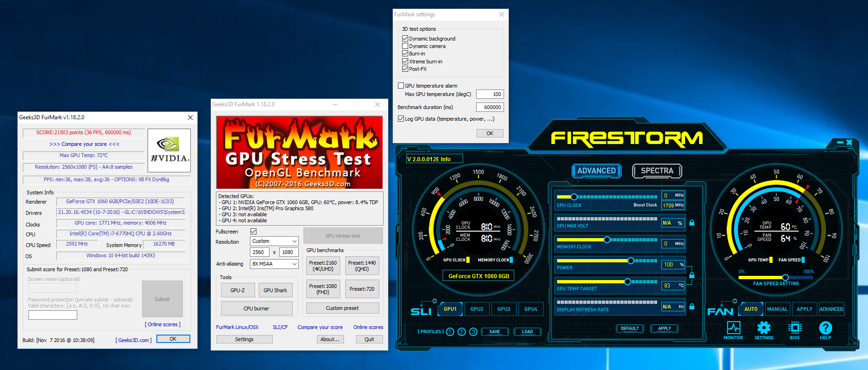Click the GPU CLOCK slider handle
This screenshot has width=868, height=370.
[x=574, y=197]
